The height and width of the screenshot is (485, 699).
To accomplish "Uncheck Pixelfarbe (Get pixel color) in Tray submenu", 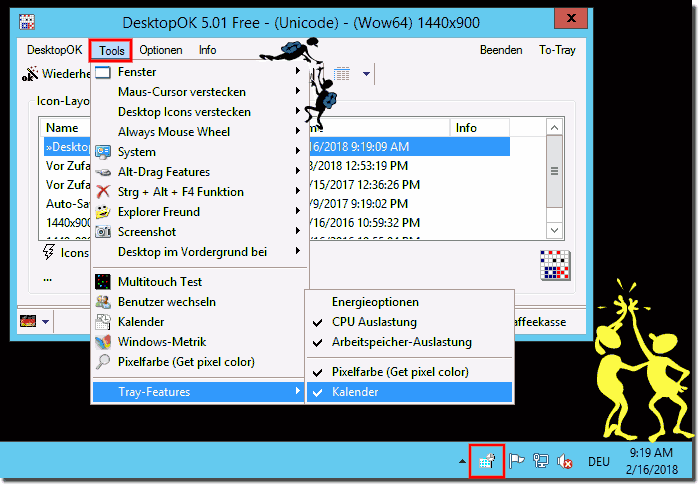I will pyautogui.click(x=409, y=372).
